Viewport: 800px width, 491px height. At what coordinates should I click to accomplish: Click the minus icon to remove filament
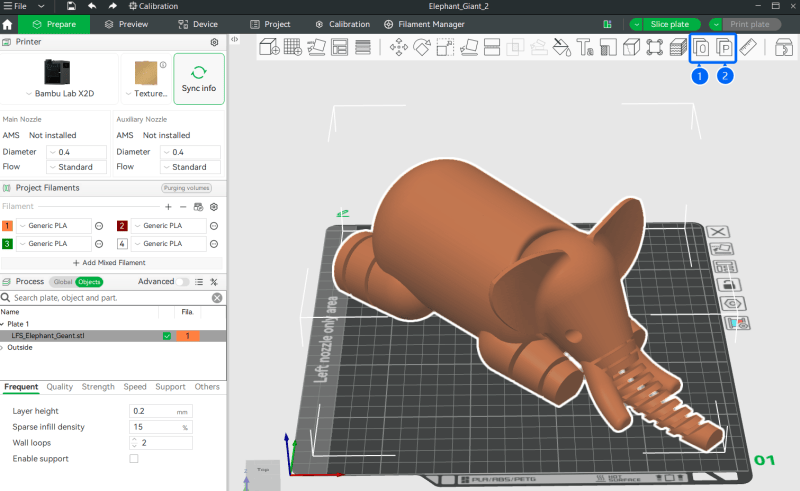click(x=183, y=207)
